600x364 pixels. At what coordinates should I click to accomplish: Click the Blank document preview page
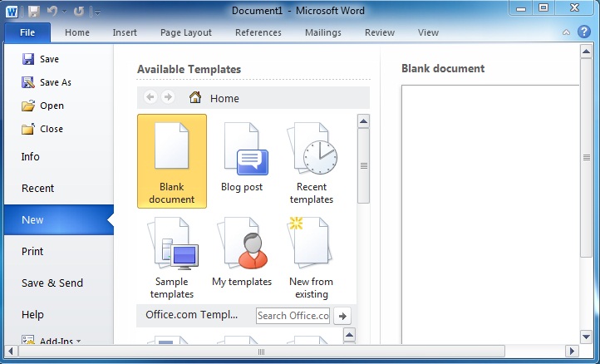click(x=490, y=214)
